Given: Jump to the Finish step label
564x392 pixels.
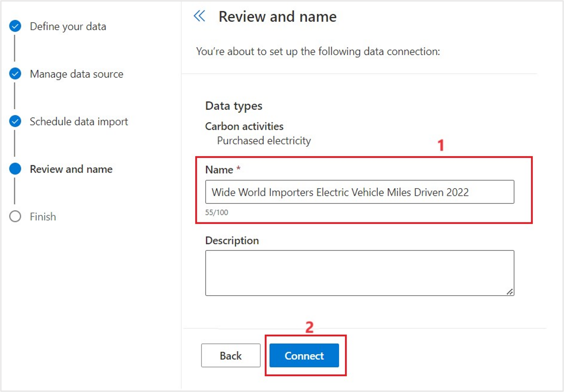Looking at the screenshot, I should point(43,217).
